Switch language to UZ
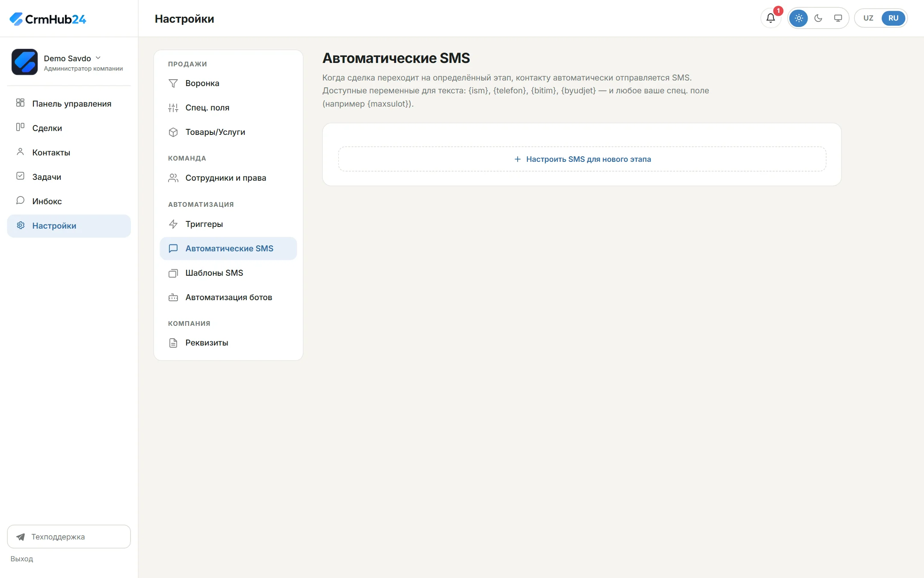This screenshot has width=924, height=578. (868, 18)
